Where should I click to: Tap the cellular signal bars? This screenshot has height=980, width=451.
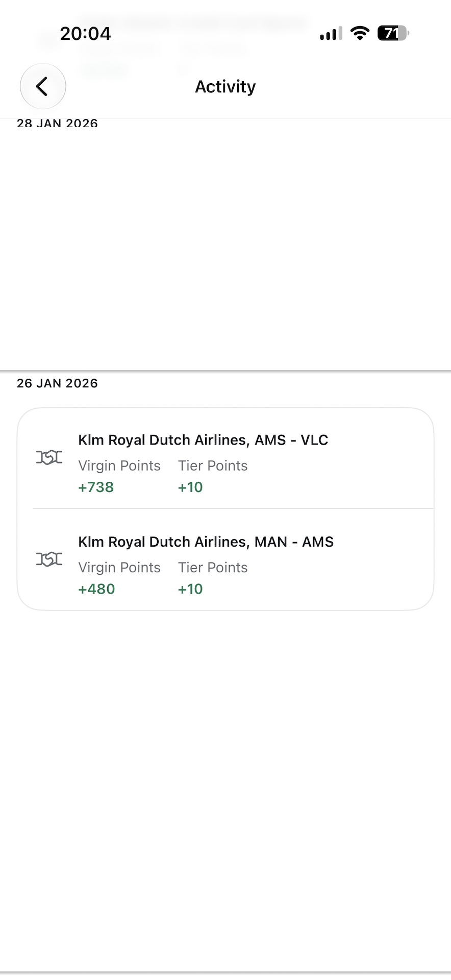pos(331,34)
